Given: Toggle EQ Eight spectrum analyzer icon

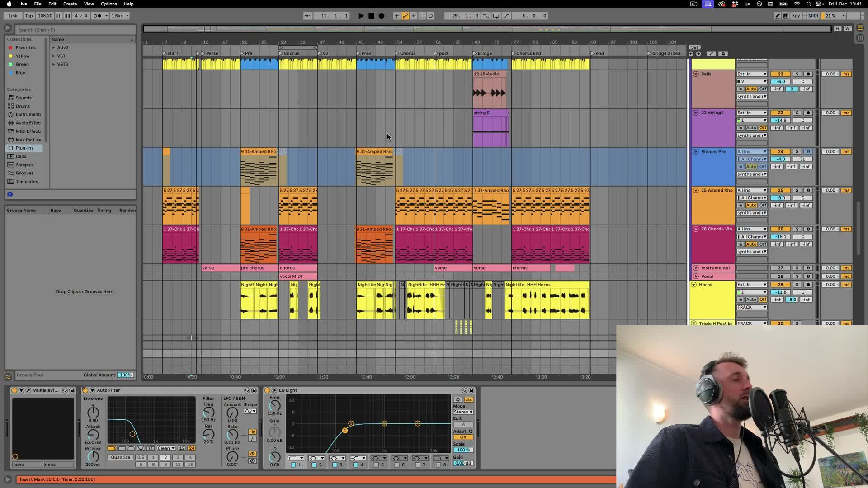Looking at the screenshot, I should pyautogui.click(x=469, y=400).
